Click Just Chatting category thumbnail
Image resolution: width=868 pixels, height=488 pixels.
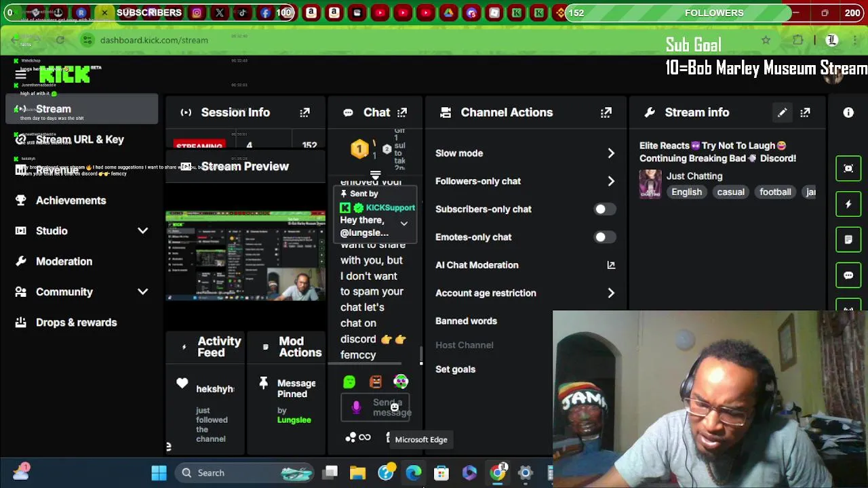coord(650,184)
